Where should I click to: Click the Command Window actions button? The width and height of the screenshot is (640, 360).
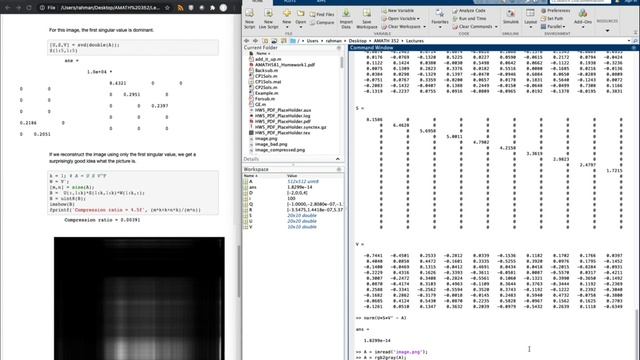(634, 48)
